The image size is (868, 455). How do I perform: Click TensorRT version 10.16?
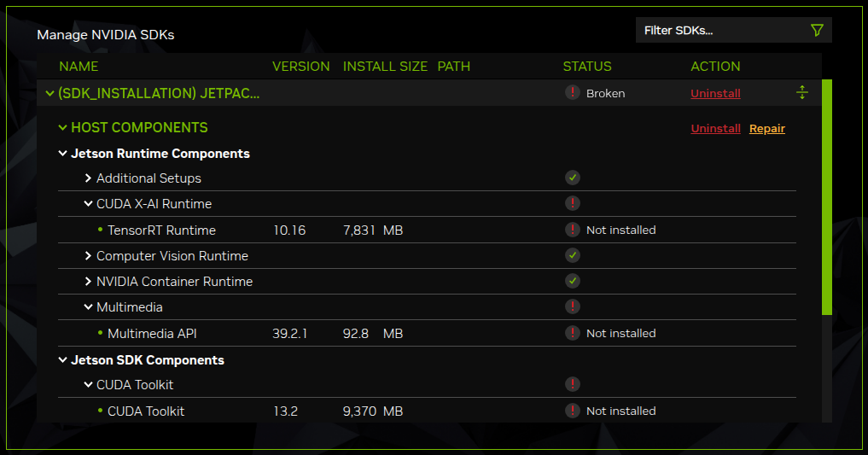pyautogui.click(x=289, y=230)
